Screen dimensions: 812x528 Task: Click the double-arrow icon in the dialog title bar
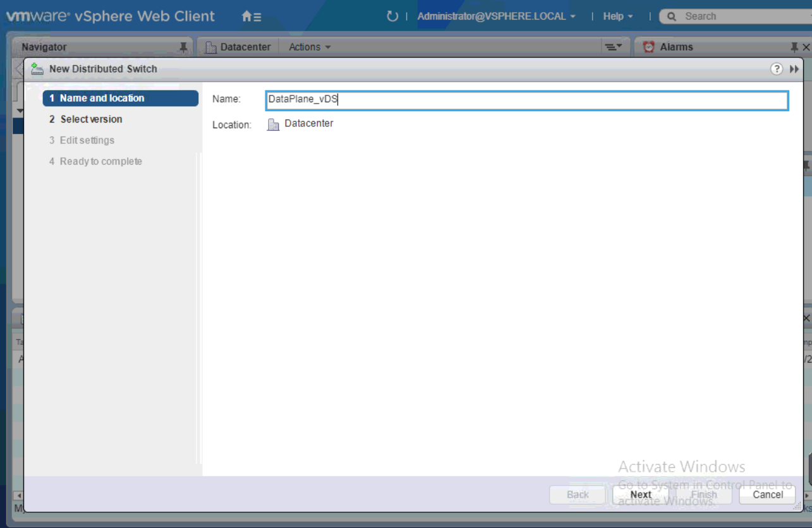[794, 69]
